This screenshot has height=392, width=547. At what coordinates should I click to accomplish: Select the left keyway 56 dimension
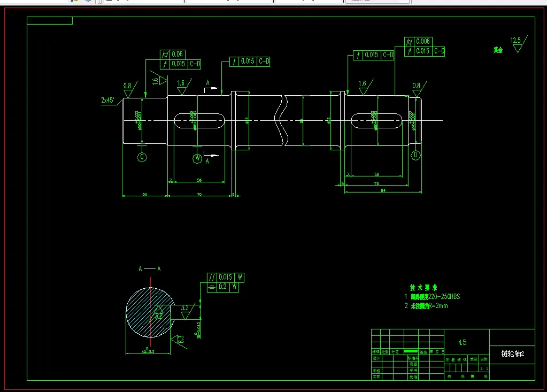[199, 180]
